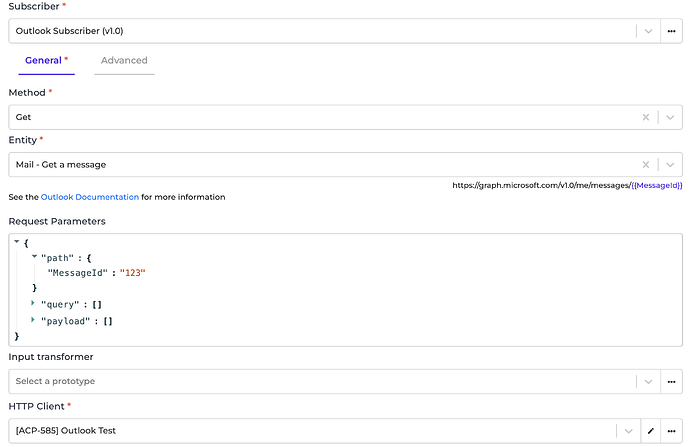The image size is (690, 447).
Task: Click the Request Parameters label
Action: [x=57, y=221]
